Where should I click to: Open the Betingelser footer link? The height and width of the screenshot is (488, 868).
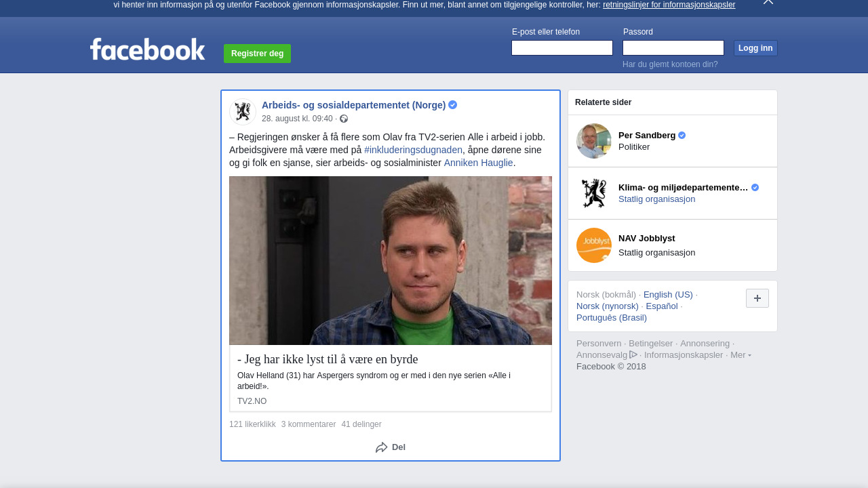[x=651, y=344]
